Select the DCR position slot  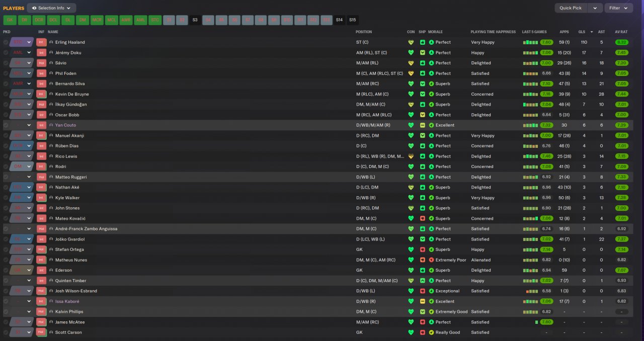39,20
